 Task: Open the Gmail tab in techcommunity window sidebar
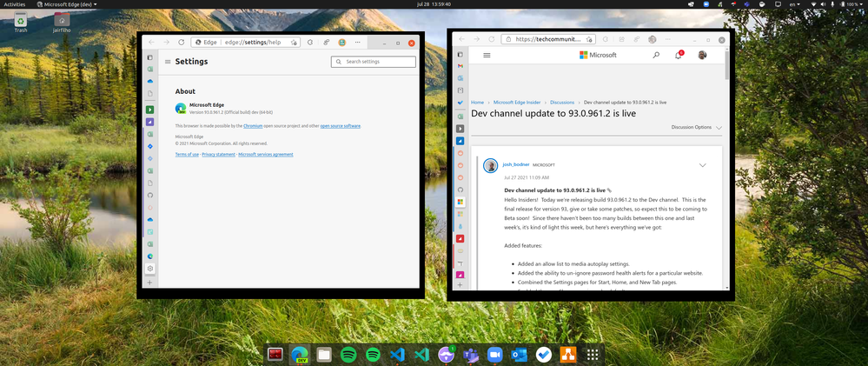tap(460, 66)
